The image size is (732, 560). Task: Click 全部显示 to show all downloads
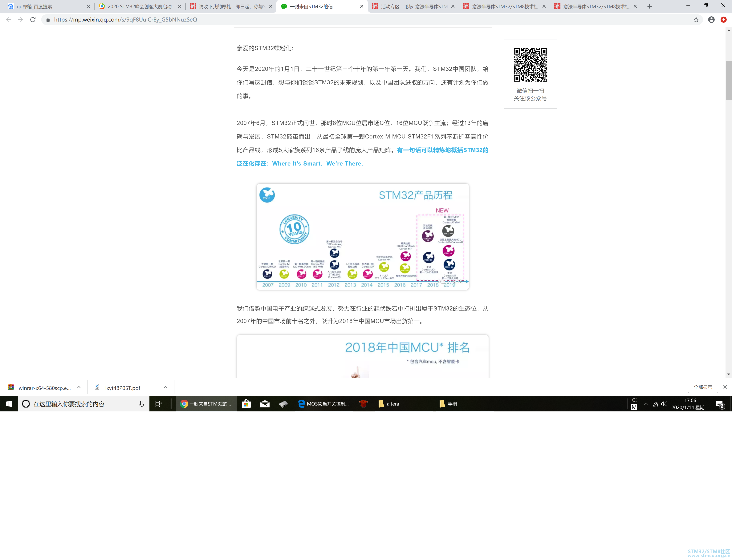tap(703, 387)
